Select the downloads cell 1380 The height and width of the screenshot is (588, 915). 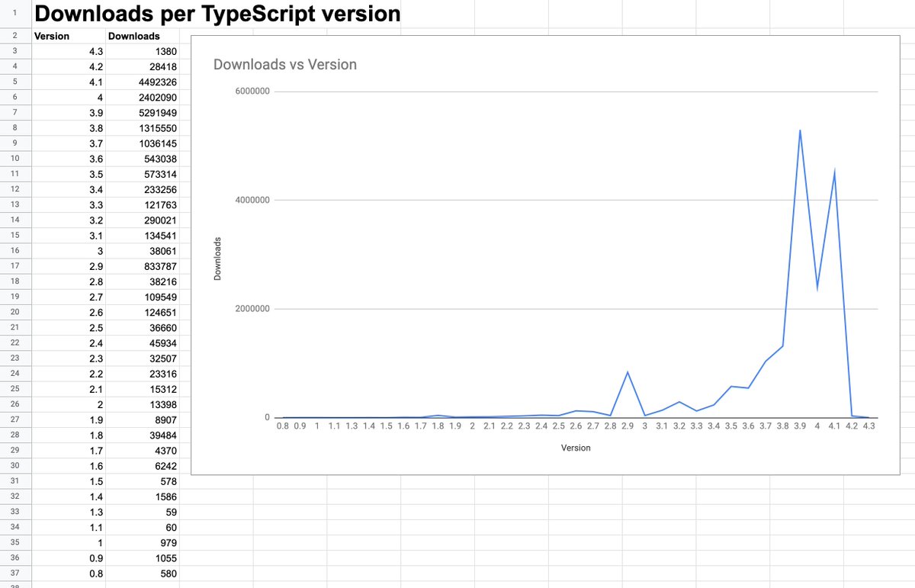click(143, 52)
